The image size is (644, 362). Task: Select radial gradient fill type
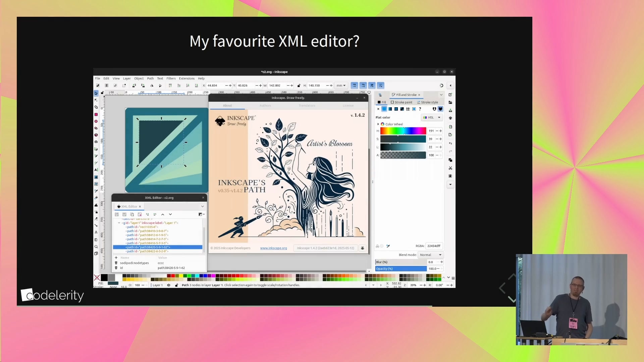coord(396,109)
